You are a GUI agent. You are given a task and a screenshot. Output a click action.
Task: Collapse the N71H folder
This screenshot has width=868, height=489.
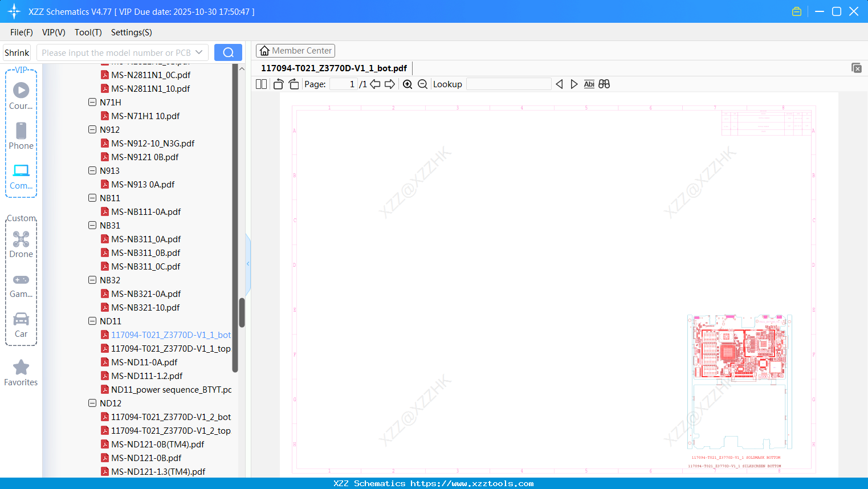(x=92, y=103)
